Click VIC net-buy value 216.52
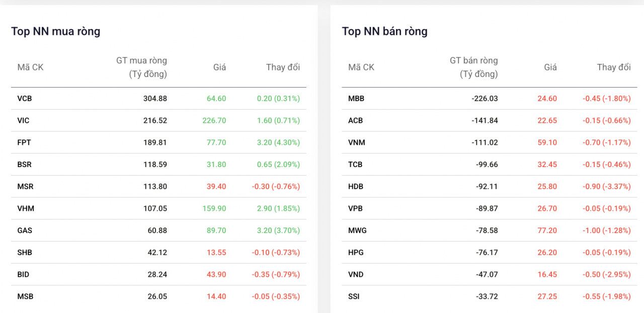This screenshot has height=313, width=644. (x=155, y=121)
